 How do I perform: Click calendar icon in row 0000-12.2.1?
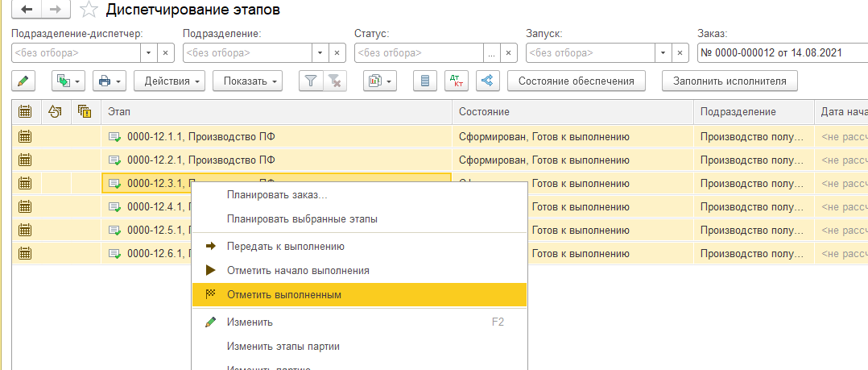(x=26, y=160)
